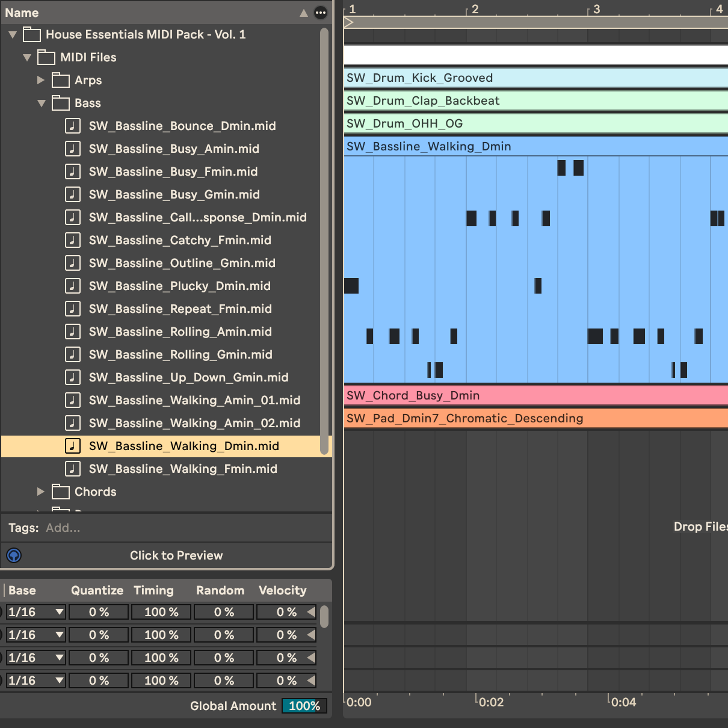Screen dimensions: 728x728
Task: Click the sort arrow in Name header
Action: (304, 13)
